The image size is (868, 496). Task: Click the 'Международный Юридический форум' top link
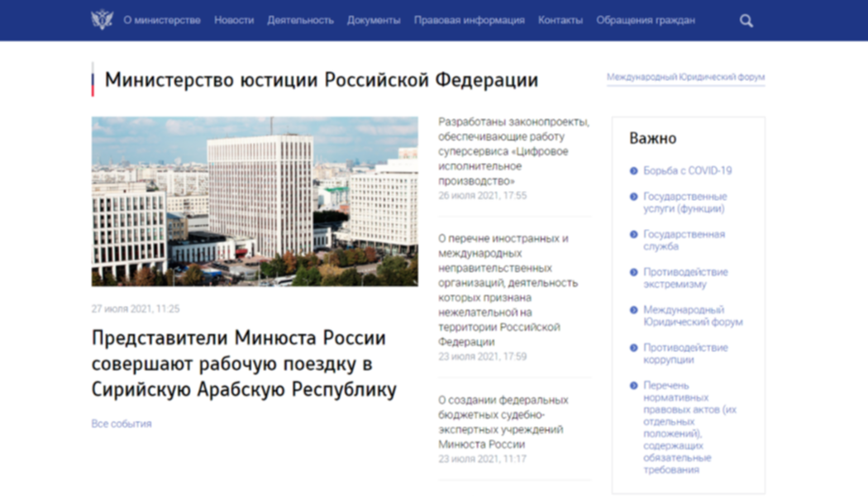tap(685, 77)
